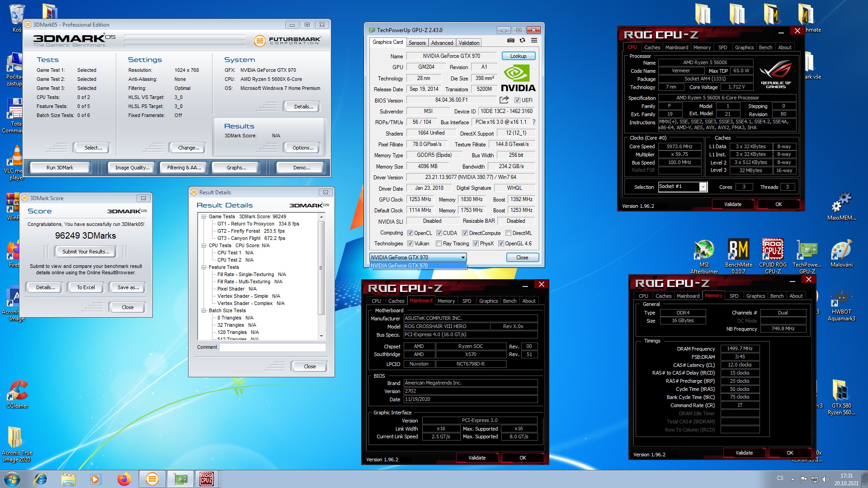Image resolution: width=868 pixels, height=488 pixels.
Task: Open Bench tab in Memory CPU-Z window
Action: 777,296
